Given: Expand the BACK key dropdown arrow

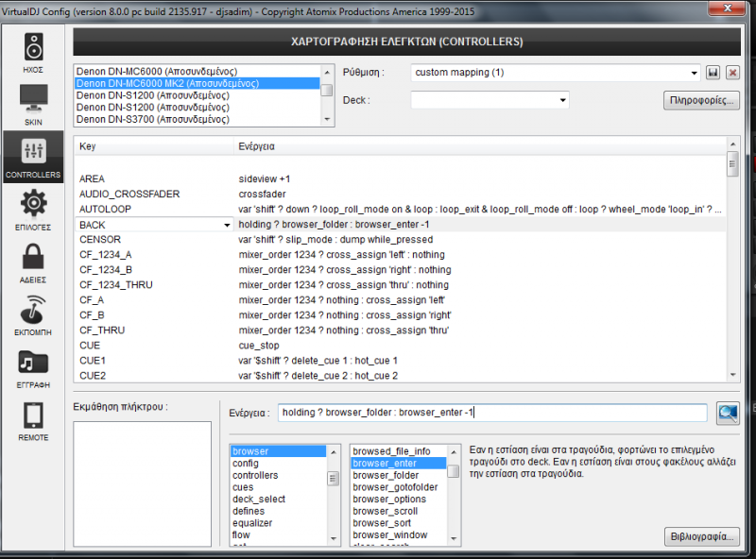Looking at the screenshot, I should (x=227, y=225).
